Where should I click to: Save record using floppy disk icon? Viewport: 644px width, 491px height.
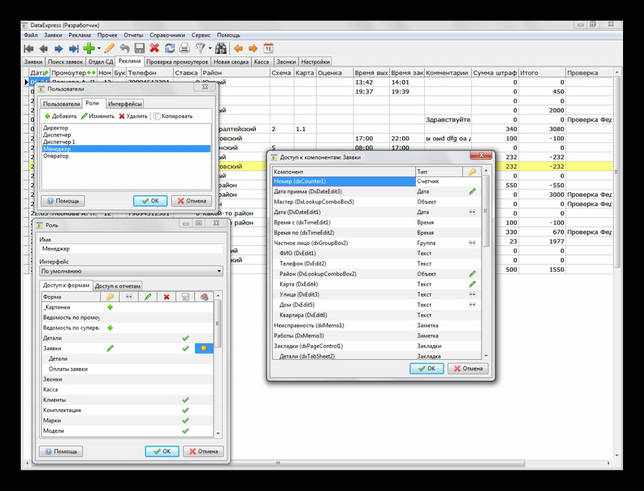point(140,48)
